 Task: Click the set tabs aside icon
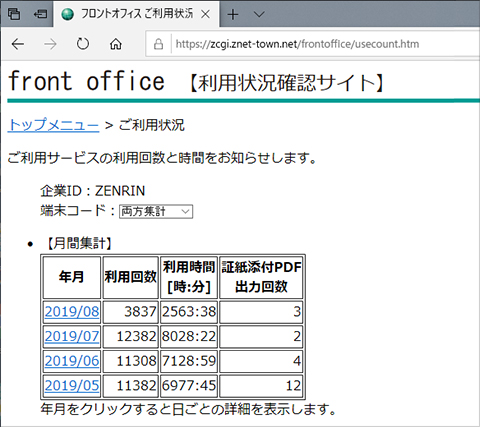[40, 14]
